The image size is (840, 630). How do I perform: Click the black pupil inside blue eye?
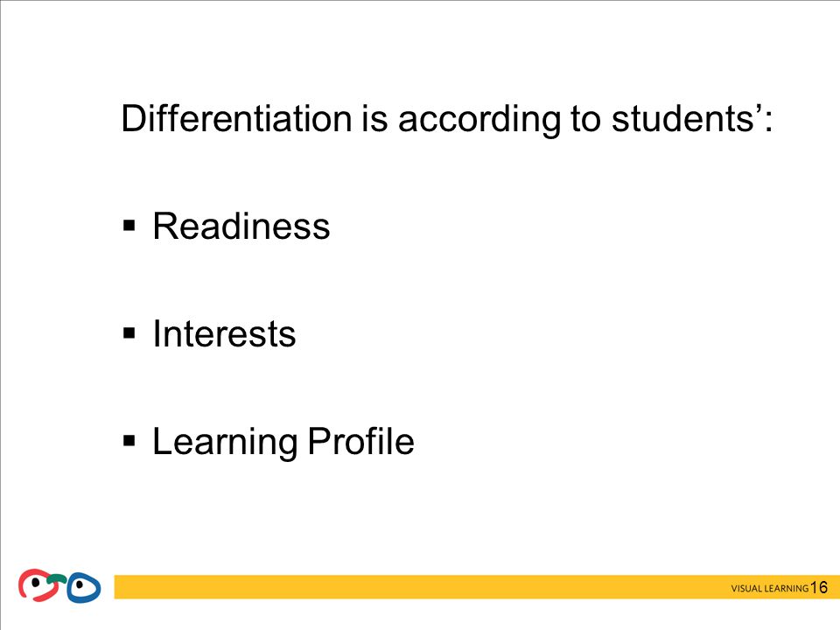[80, 584]
